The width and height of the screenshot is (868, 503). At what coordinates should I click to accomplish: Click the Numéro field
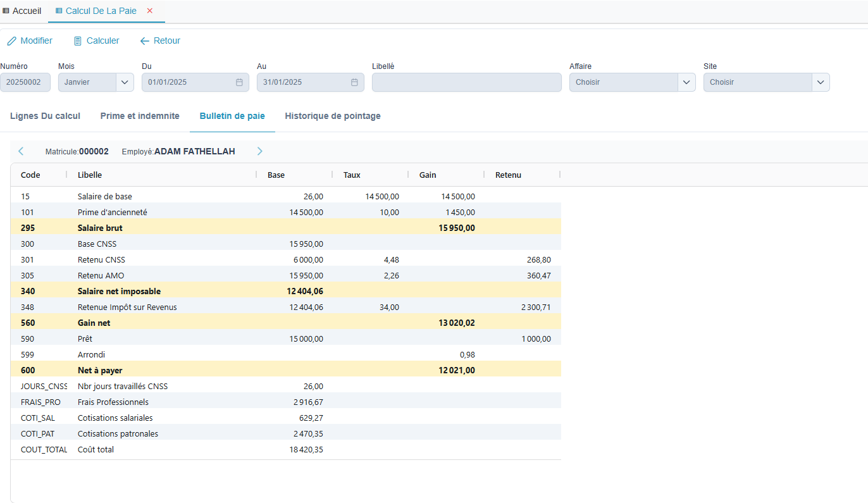pos(25,82)
